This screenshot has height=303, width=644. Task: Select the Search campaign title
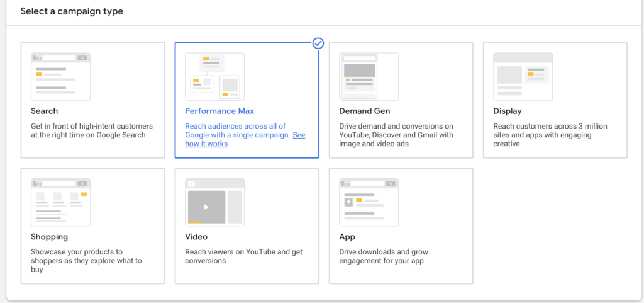click(x=44, y=111)
